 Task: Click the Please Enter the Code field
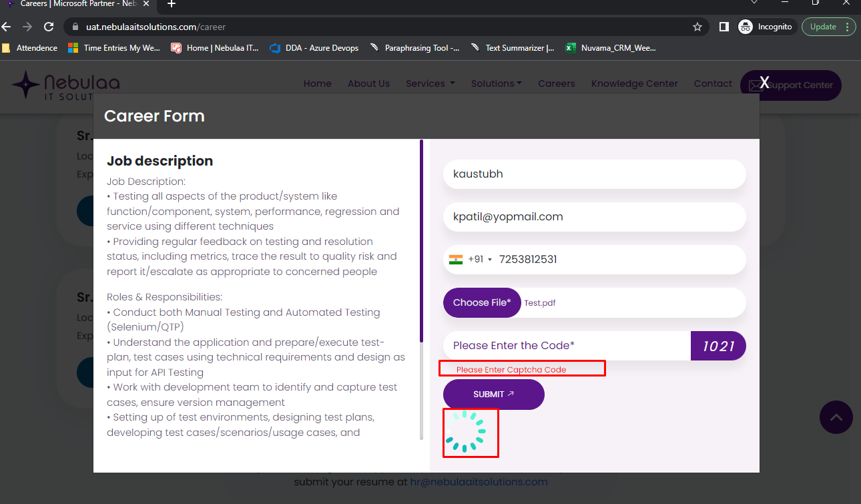(x=567, y=346)
